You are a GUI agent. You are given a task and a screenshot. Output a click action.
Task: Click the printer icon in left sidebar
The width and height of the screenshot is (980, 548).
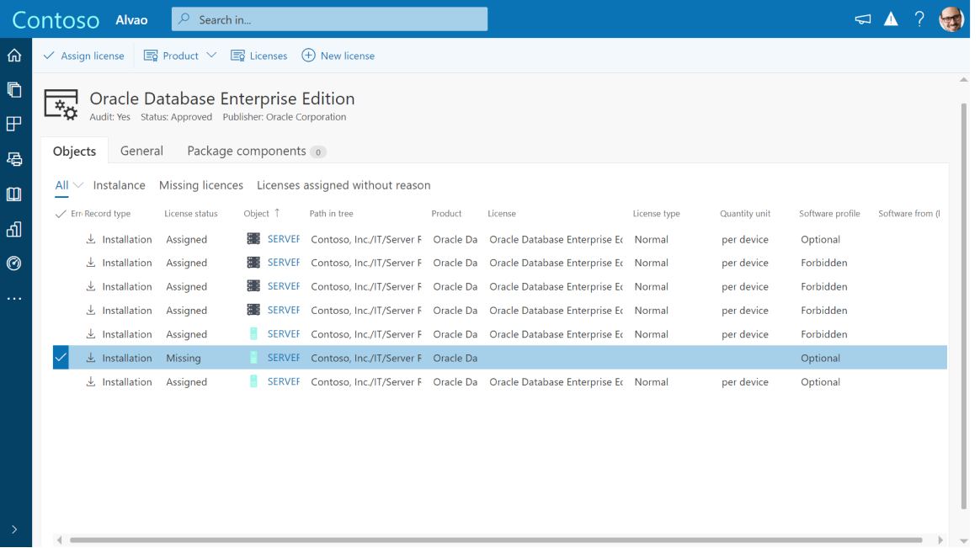pos(14,159)
